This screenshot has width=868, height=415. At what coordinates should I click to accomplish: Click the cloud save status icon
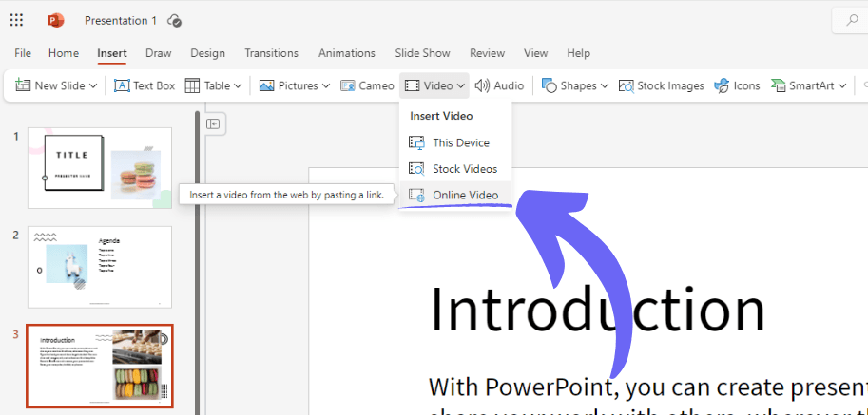pyautogui.click(x=174, y=20)
